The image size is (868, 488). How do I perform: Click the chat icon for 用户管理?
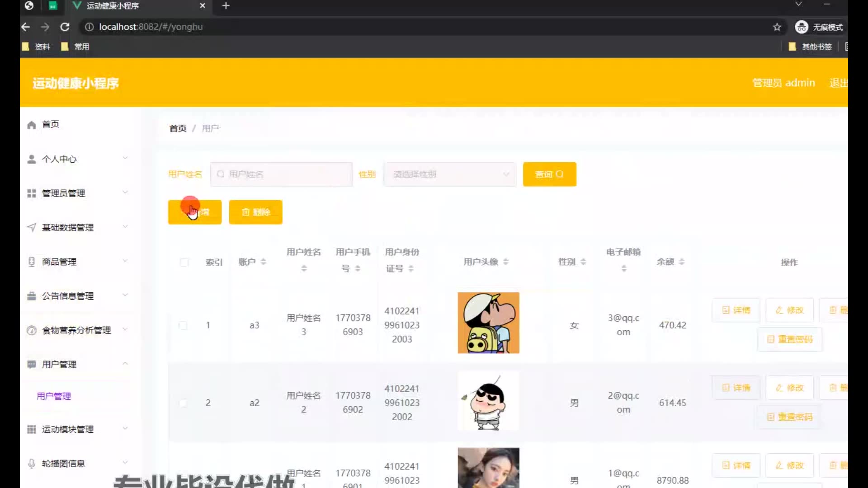click(x=31, y=364)
